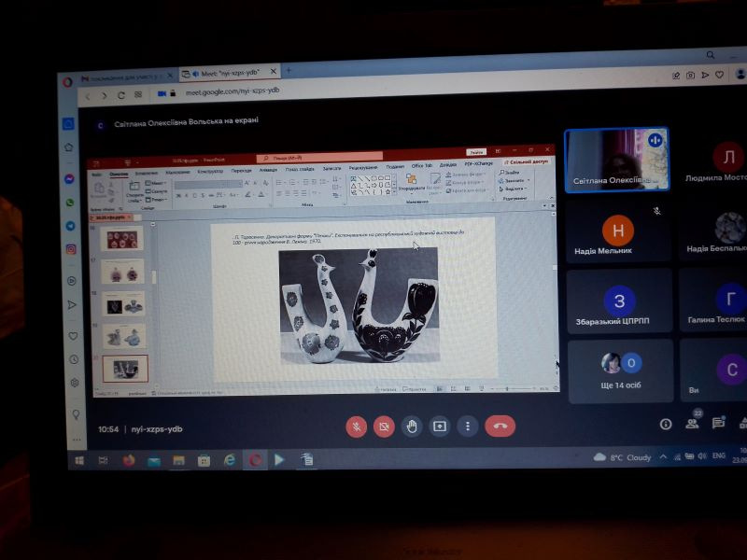Open Task View on the taskbar
The height and width of the screenshot is (560, 747).
point(103,460)
